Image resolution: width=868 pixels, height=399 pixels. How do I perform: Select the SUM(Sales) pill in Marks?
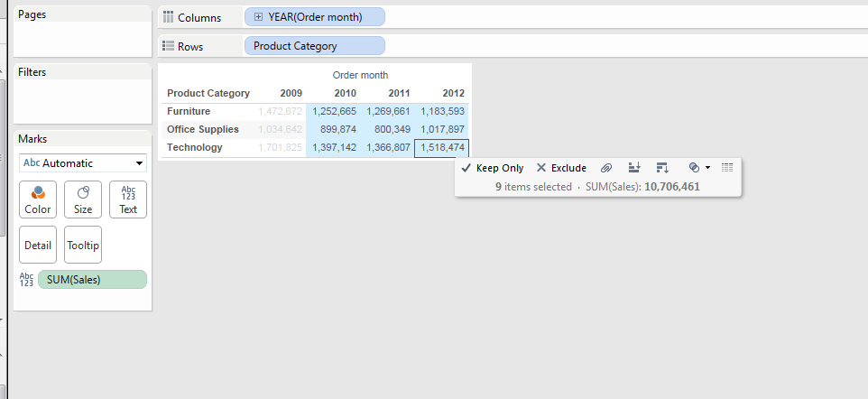[x=92, y=280]
